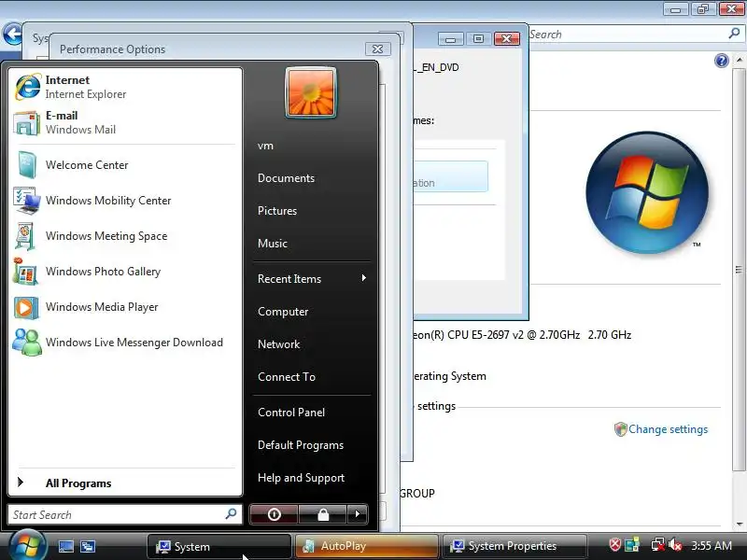This screenshot has width=747, height=560.
Task: Switch to System Properties taskbar button
Action: tap(514, 546)
